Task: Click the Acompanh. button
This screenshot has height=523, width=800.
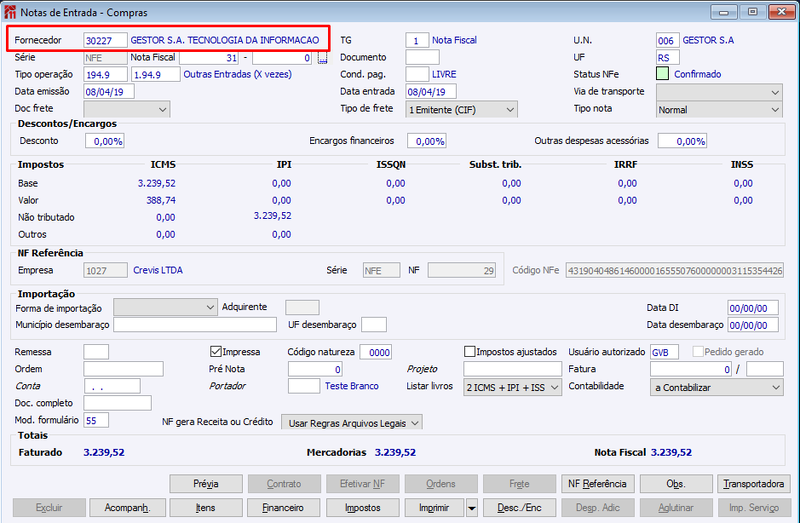Action: click(127, 508)
